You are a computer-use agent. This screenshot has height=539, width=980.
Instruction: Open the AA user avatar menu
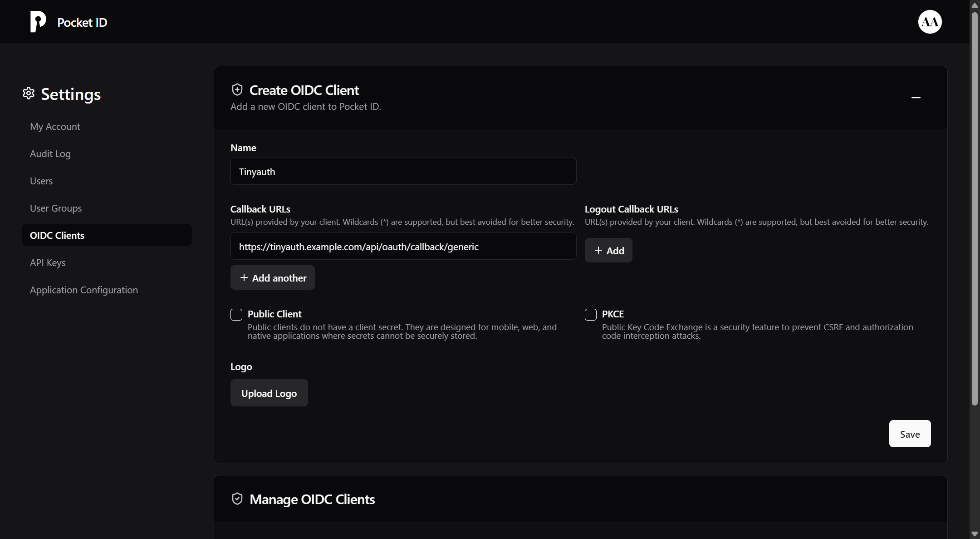930,22
